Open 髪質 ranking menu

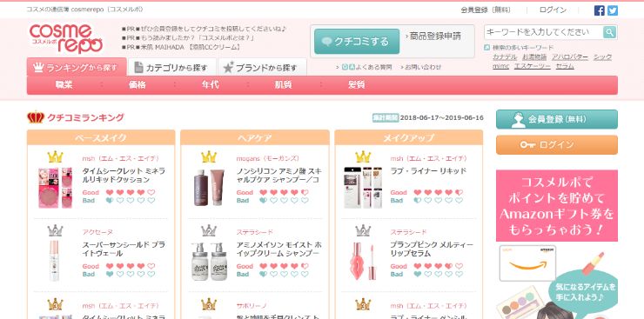point(357,85)
